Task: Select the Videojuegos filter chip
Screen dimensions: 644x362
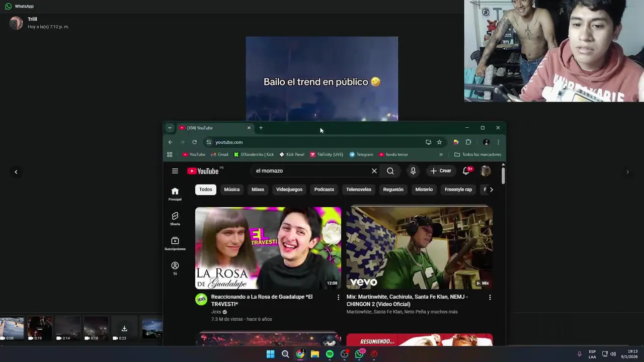Action: (x=289, y=190)
